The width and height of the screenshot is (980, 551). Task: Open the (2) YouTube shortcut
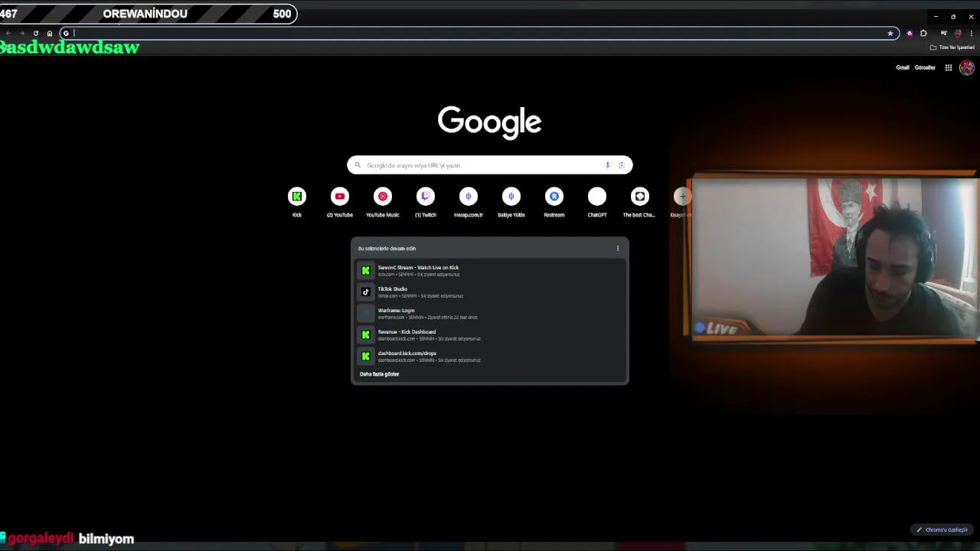[340, 197]
